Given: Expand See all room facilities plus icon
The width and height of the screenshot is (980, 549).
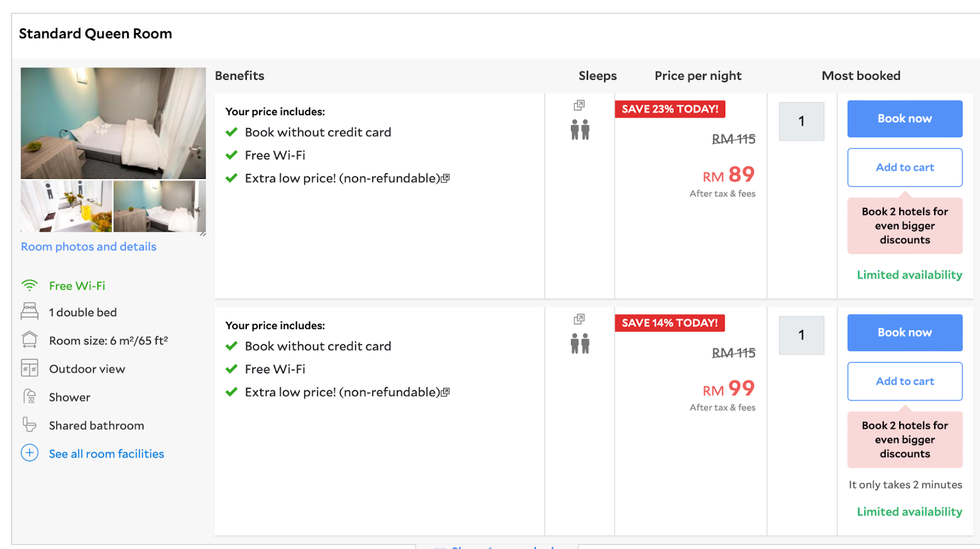Looking at the screenshot, I should point(29,453).
